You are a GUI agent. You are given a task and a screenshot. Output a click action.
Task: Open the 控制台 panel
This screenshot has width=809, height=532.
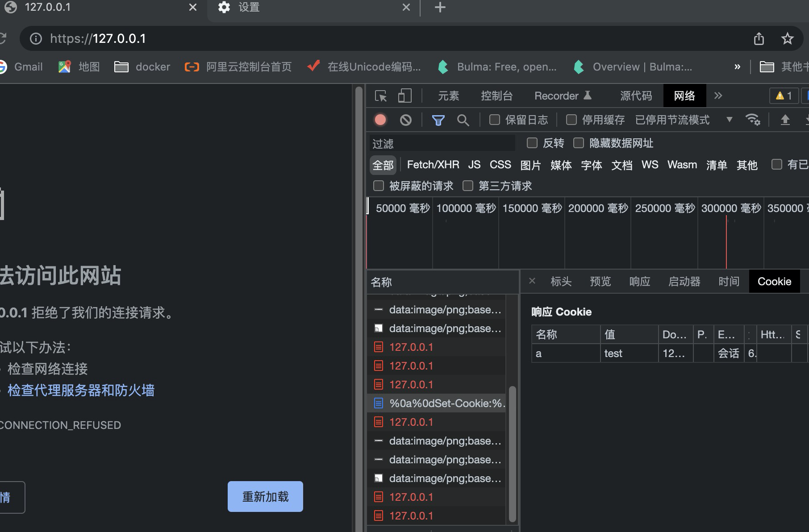click(x=496, y=96)
